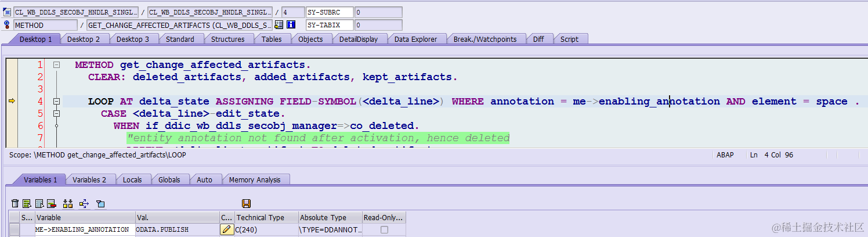Image resolution: width=868 pixels, height=237 pixels.
Task: Open the Globals tab
Action: coord(169,180)
